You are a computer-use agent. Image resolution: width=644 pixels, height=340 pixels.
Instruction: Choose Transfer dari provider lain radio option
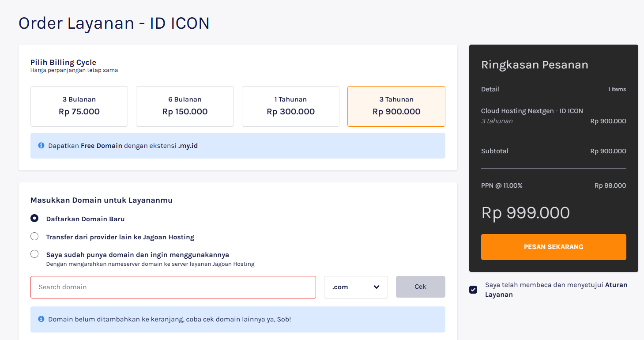[34, 236]
